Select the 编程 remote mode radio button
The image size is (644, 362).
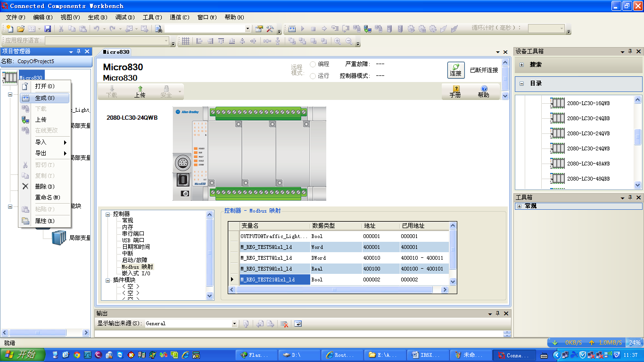click(313, 64)
